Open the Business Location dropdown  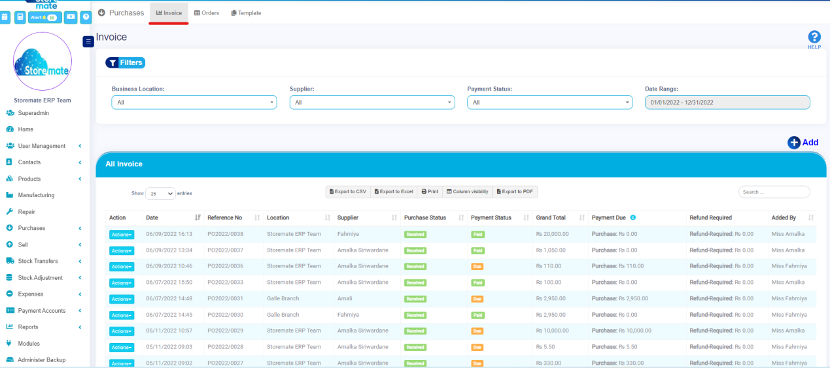click(x=194, y=103)
